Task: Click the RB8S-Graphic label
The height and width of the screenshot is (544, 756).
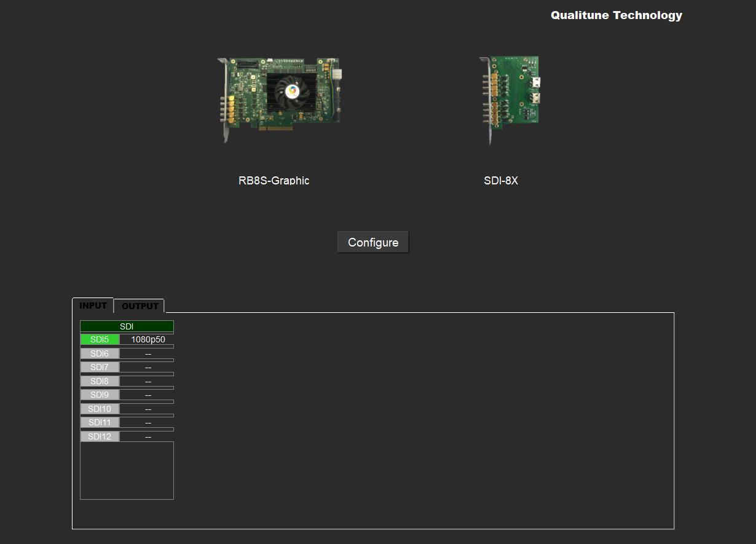Action: (x=274, y=181)
